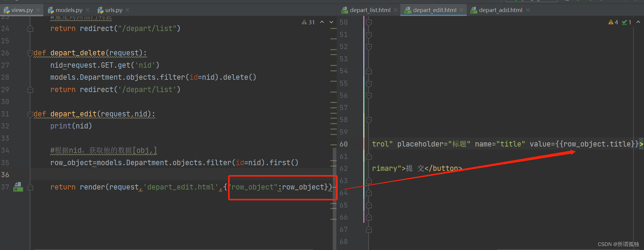
Task: Switch to the views.py tab
Action: click(22, 10)
